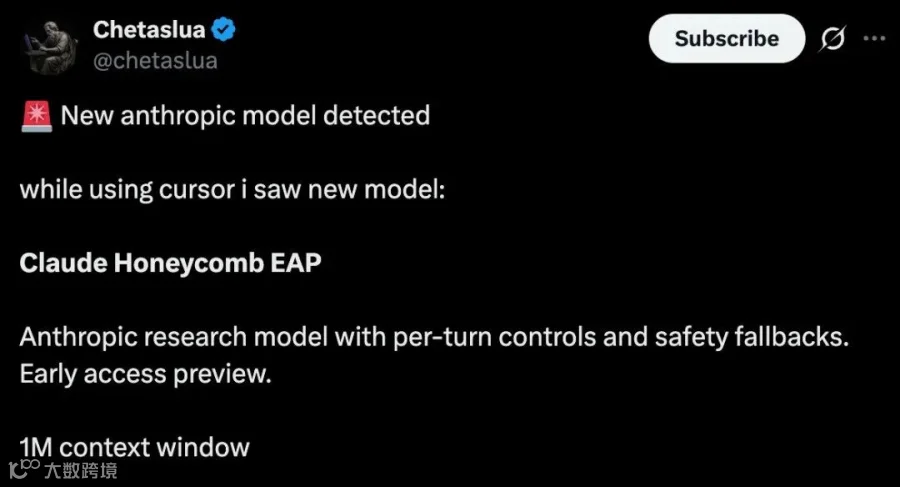
Task: Click the @chetaslua handle
Action: (155, 60)
